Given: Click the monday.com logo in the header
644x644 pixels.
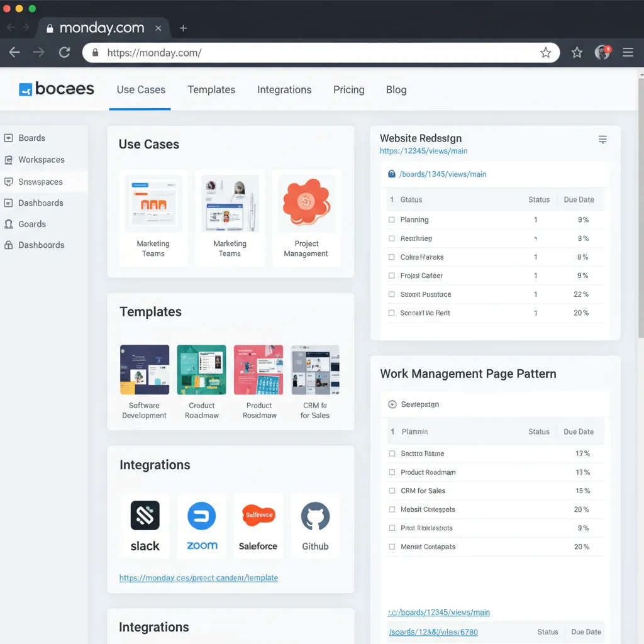Looking at the screenshot, I should click(x=57, y=89).
